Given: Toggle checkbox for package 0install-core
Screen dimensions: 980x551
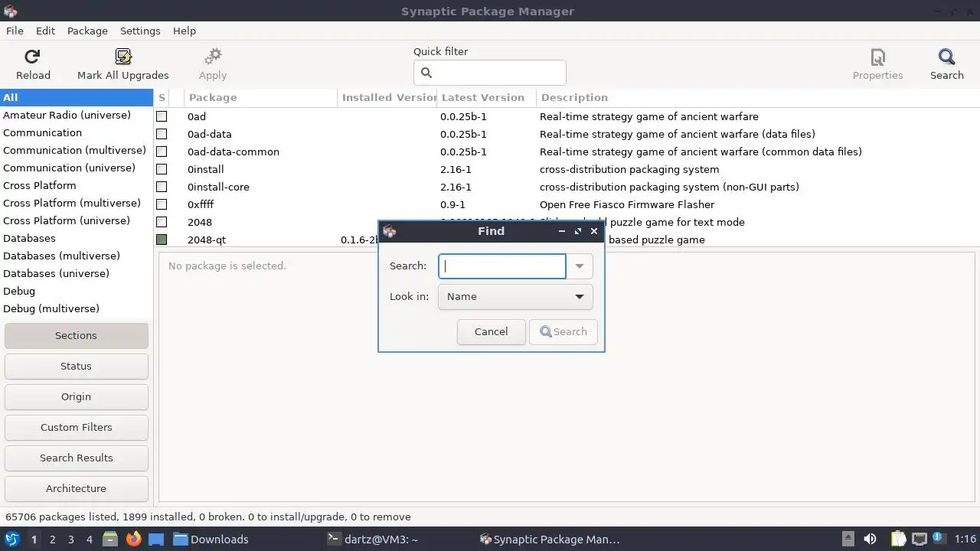Looking at the screenshot, I should [x=162, y=187].
